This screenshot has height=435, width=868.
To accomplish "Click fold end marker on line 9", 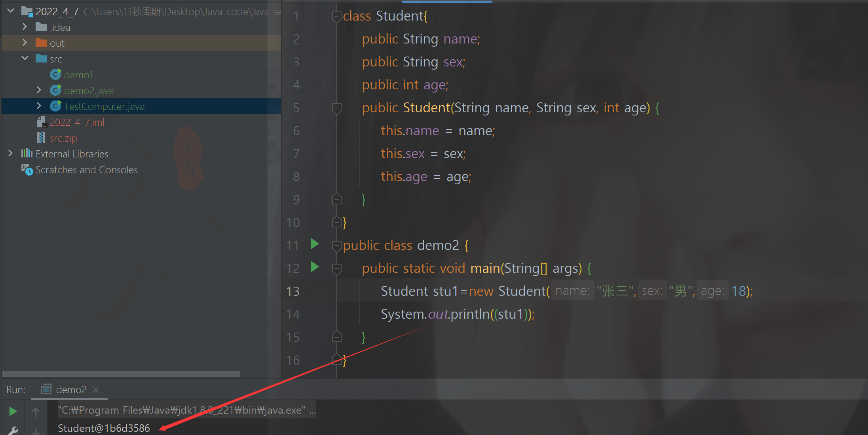I will tap(336, 199).
